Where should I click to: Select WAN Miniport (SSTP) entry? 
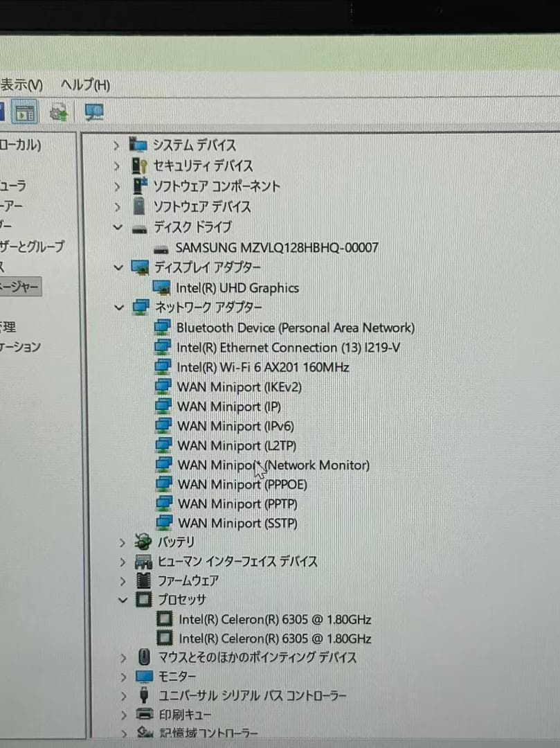tap(238, 524)
